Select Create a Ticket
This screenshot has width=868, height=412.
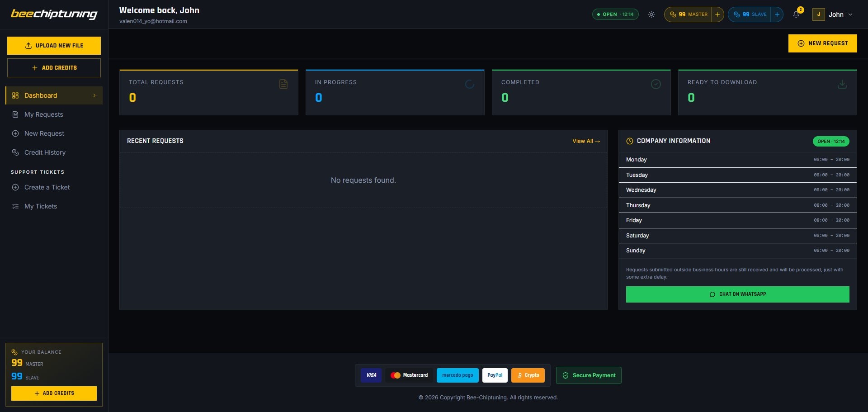54,187
